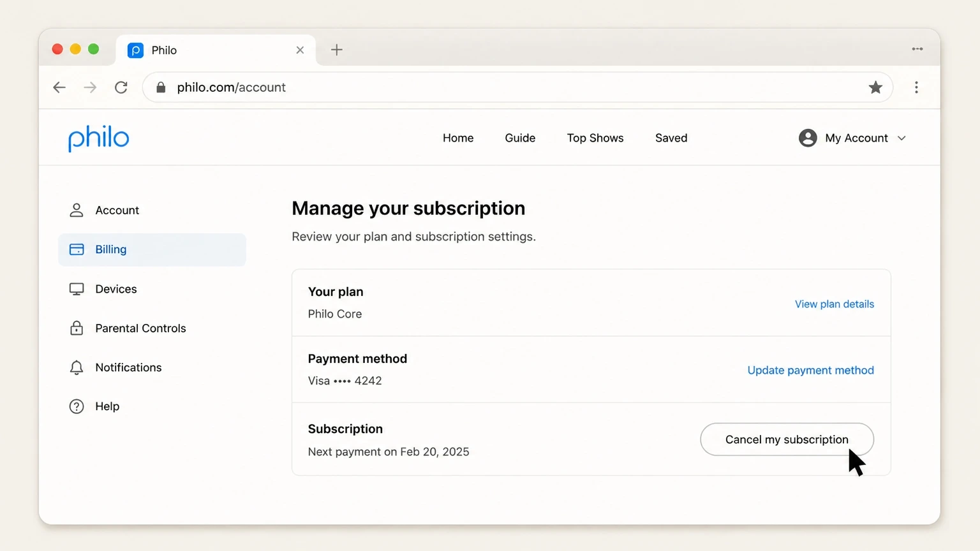Click the Payment method label
This screenshot has width=980, height=551.
pos(357,358)
